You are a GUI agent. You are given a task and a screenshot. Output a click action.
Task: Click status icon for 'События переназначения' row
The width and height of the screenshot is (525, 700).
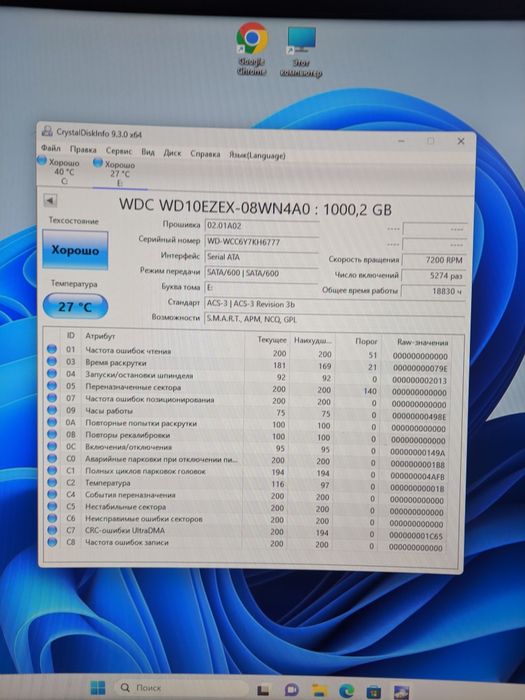point(52,494)
